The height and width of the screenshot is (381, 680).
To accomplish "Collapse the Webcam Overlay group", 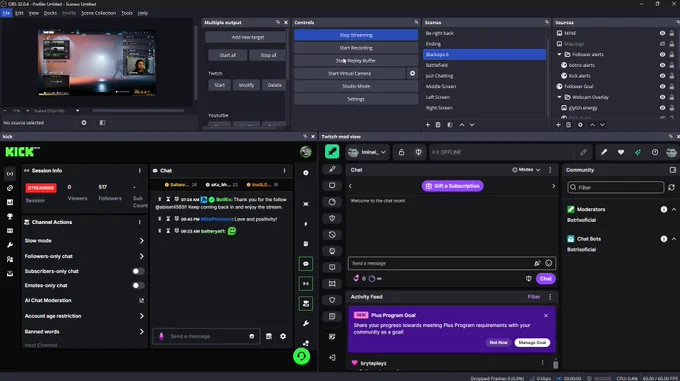I will pyautogui.click(x=559, y=97).
